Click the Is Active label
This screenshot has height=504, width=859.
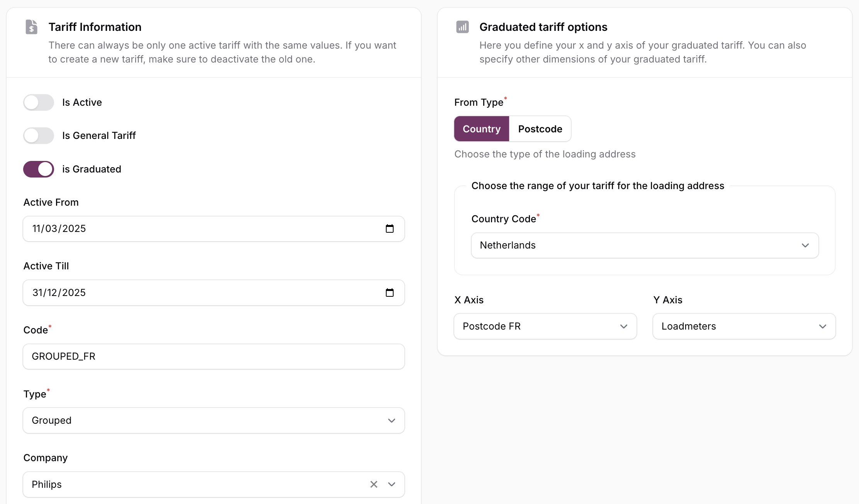[82, 102]
